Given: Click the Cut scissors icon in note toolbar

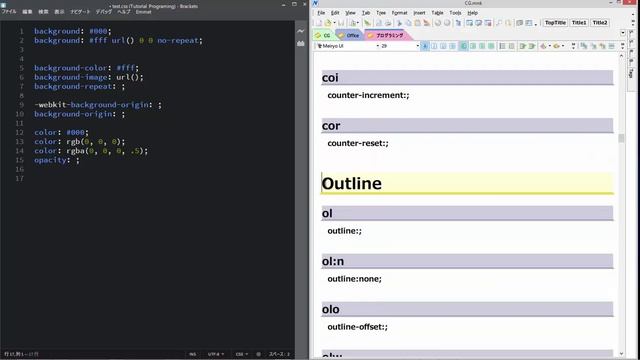Looking at the screenshot, I should point(399,23).
